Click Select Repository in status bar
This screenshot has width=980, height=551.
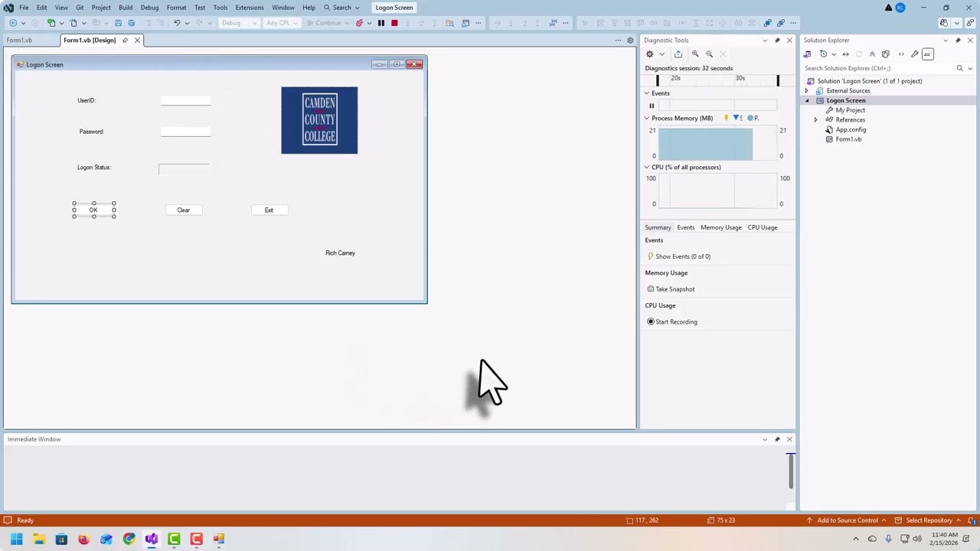click(x=928, y=520)
